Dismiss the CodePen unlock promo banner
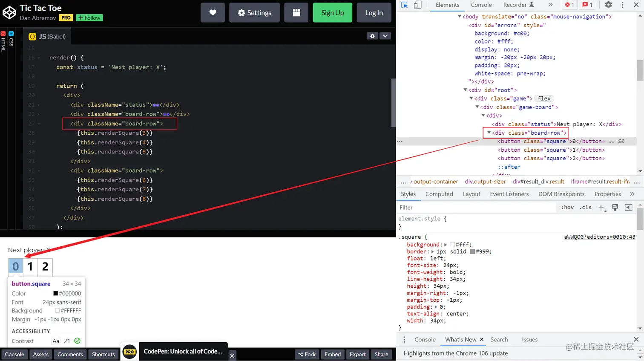This screenshot has height=361, width=644. 232,355
